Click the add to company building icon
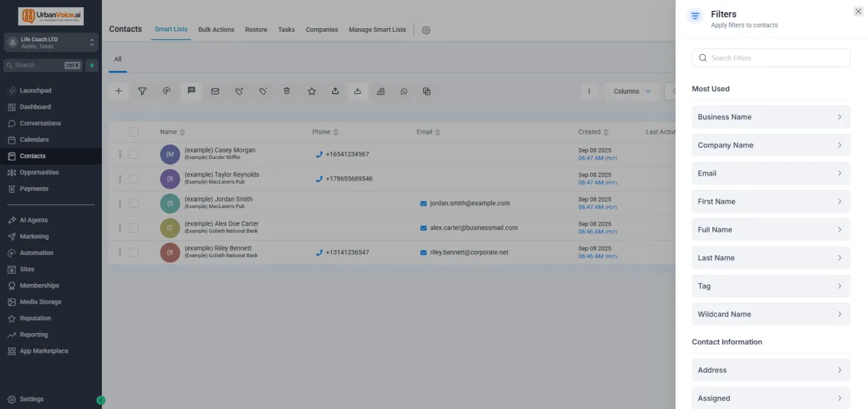Image resolution: width=868 pixels, height=409 pixels. (x=381, y=91)
